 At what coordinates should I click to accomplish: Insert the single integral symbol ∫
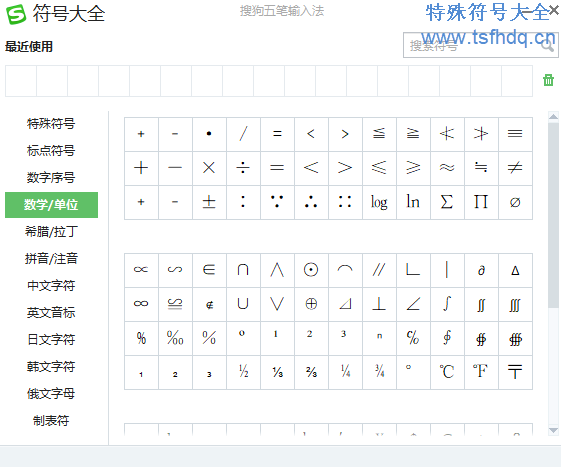[x=447, y=304]
